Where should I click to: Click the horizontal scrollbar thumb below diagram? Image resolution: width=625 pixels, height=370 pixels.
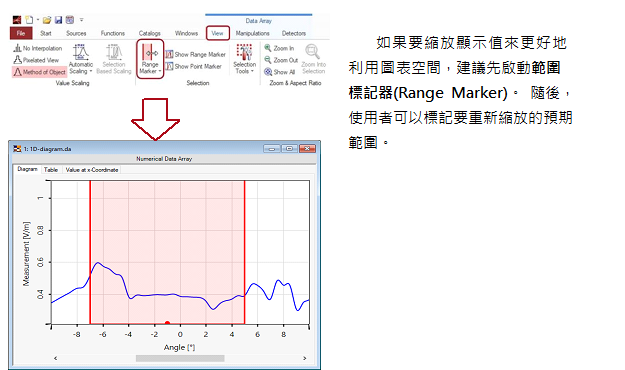(x=180, y=358)
